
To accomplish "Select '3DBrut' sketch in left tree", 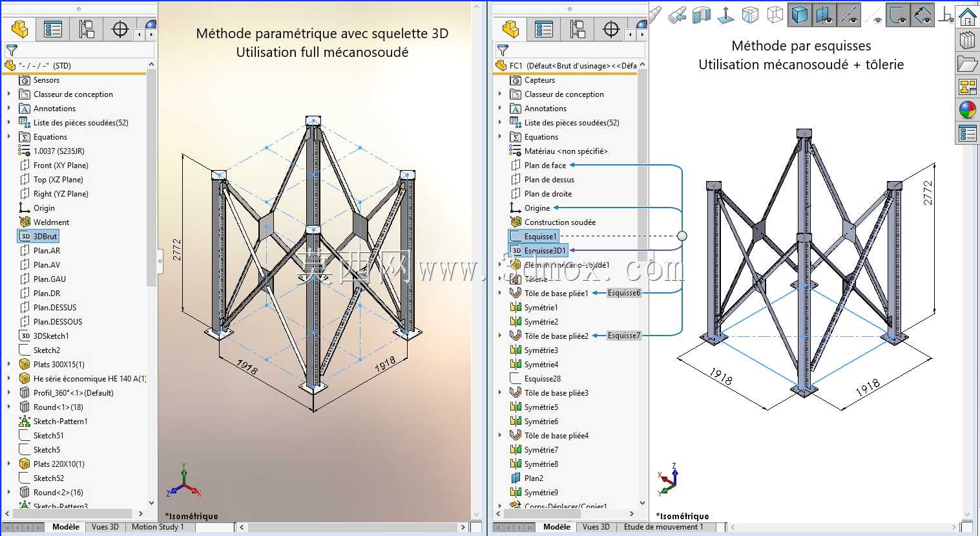I will pos(38,237).
